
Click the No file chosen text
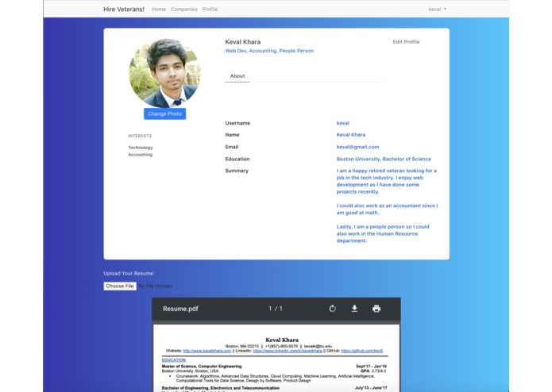coord(155,286)
